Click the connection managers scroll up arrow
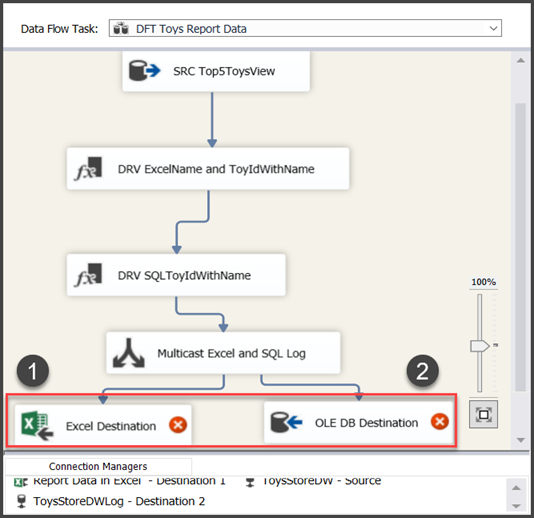The height and width of the screenshot is (518, 534). tap(516, 488)
